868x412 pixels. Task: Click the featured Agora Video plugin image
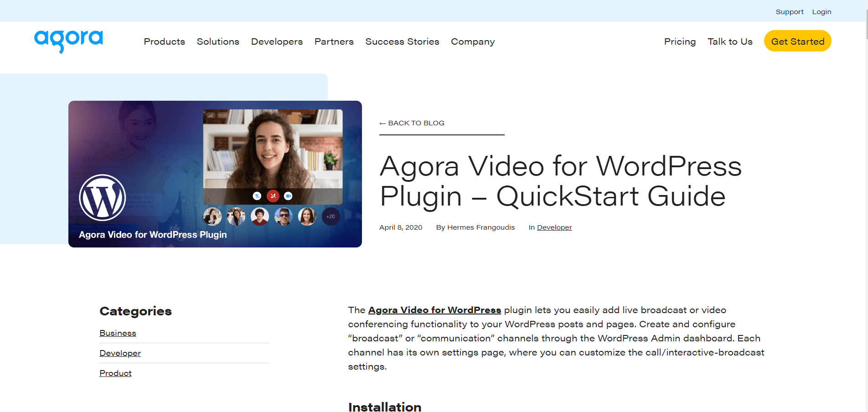[215, 174]
